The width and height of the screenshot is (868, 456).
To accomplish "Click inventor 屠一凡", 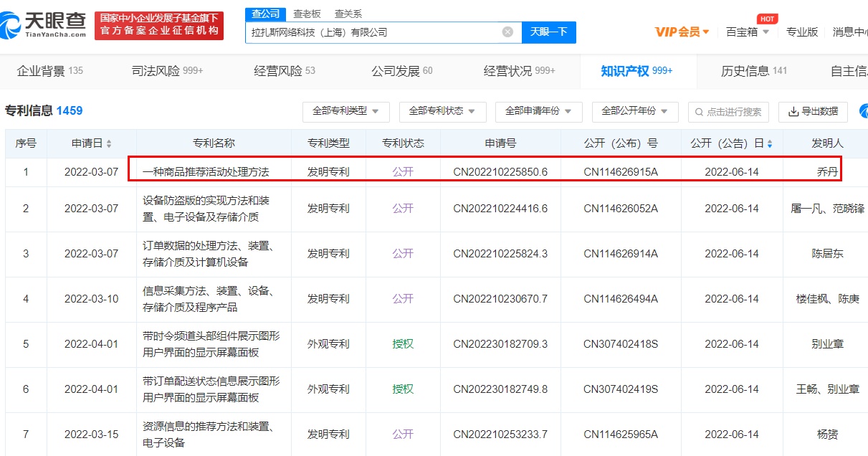I will pyautogui.click(x=807, y=209).
